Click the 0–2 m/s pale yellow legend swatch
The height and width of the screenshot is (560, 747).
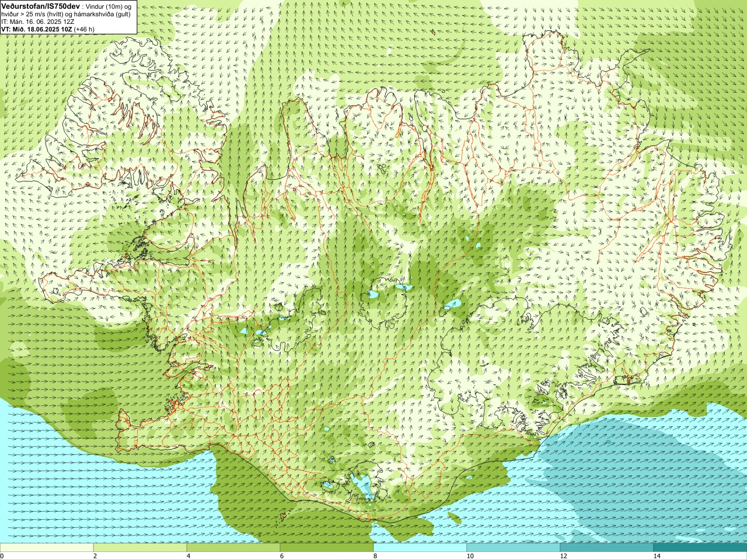pos(47,548)
